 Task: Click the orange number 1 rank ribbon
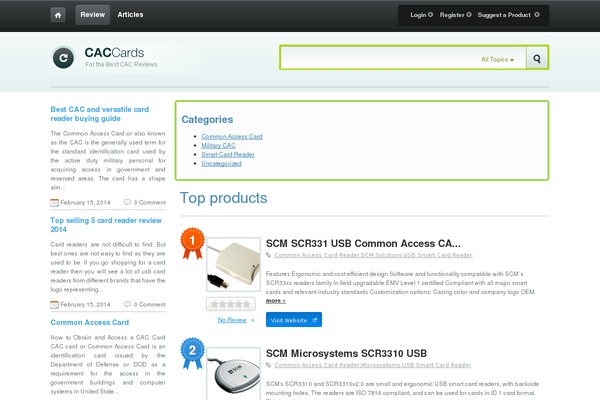(x=192, y=243)
